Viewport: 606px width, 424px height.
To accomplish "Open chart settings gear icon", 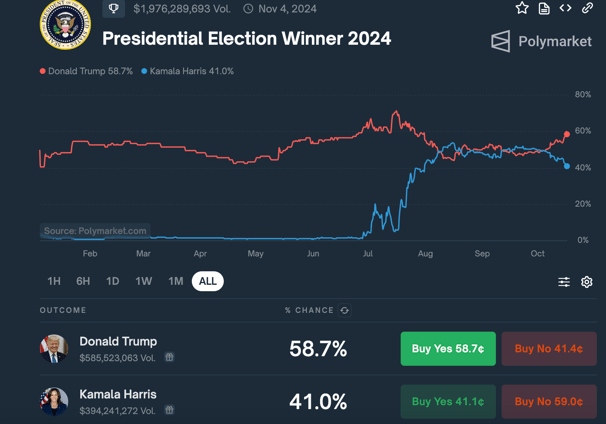I will pyautogui.click(x=587, y=282).
